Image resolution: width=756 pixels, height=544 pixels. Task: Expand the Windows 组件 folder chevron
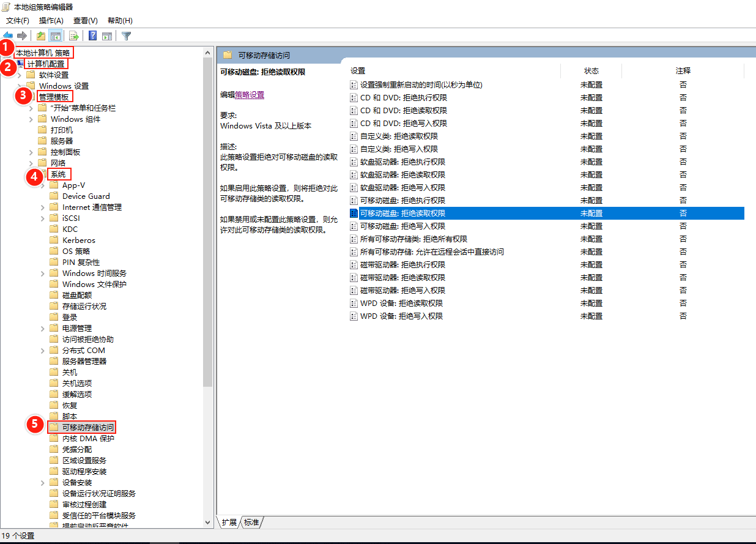click(31, 119)
